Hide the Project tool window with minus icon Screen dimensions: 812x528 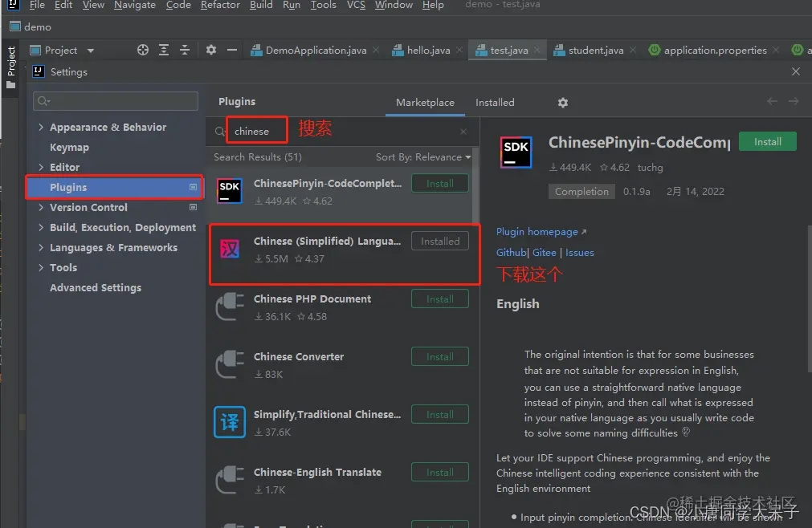[x=232, y=50]
